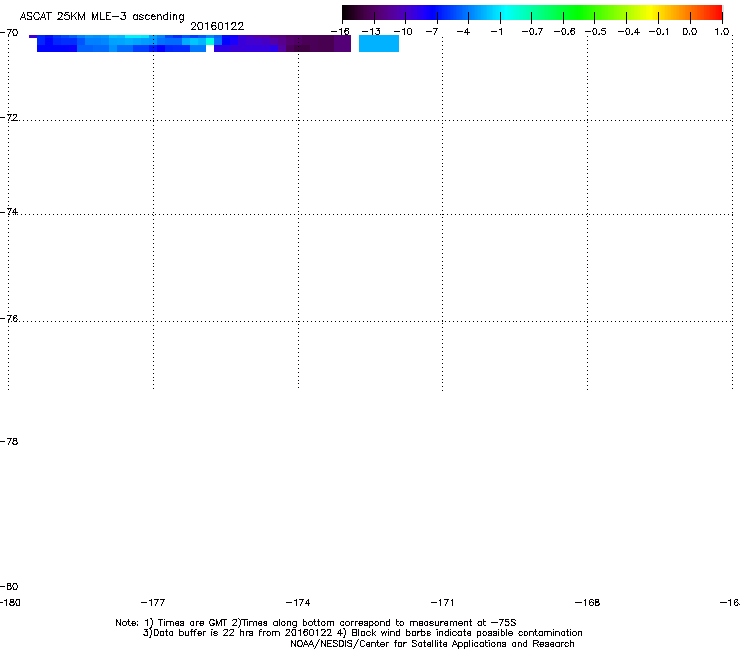
Task: Click the -1 colorbar tick label
Action: click(x=496, y=32)
